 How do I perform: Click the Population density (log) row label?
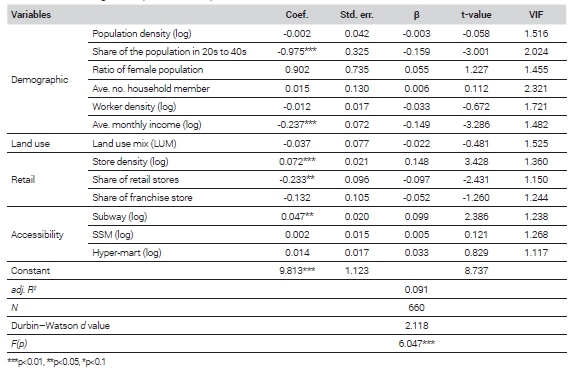142,34
